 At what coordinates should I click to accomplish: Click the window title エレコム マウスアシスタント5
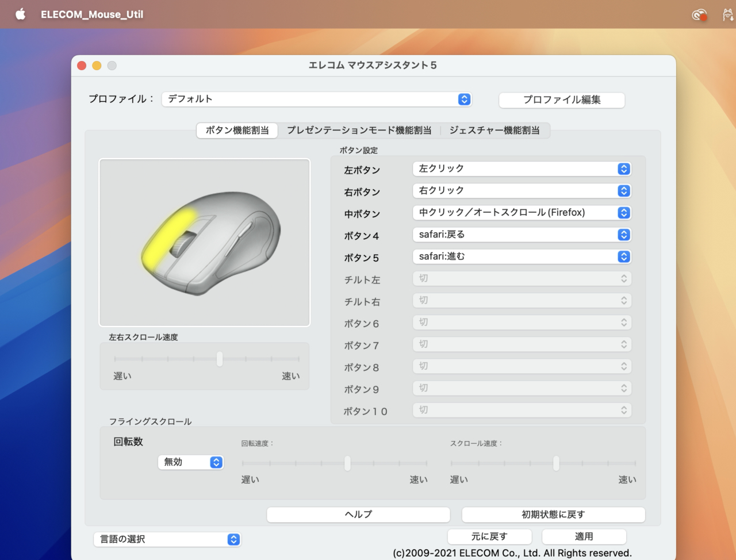pyautogui.click(x=373, y=66)
